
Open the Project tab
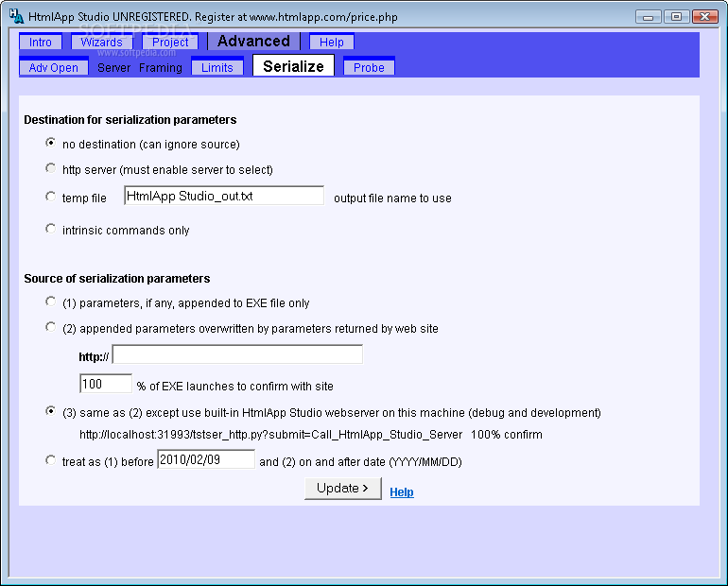tap(170, 42)
